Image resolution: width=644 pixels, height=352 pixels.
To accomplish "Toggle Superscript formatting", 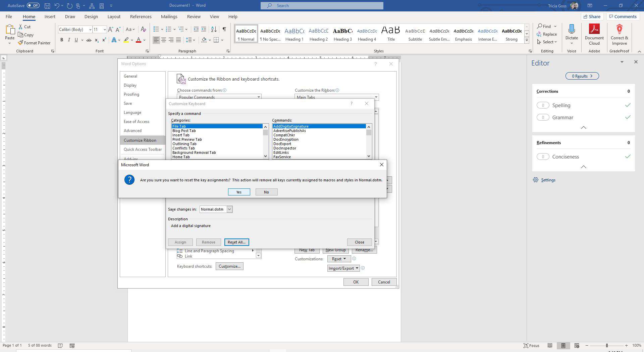I will [104, 40].
